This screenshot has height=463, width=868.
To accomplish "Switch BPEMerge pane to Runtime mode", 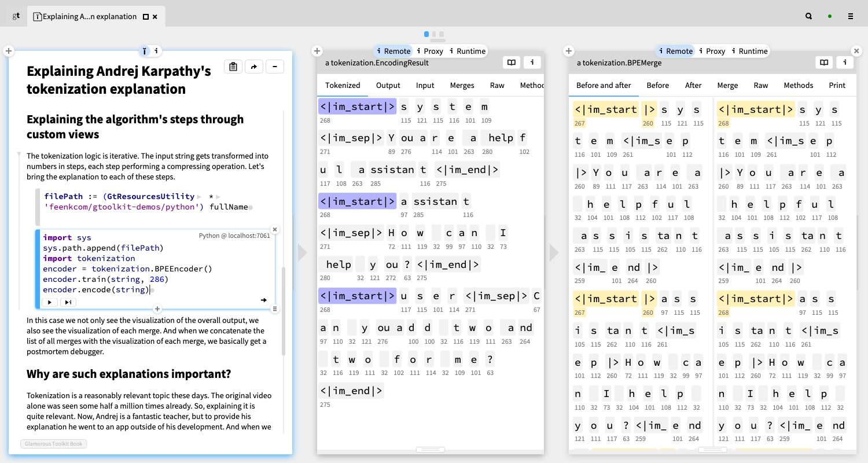I will [749, 51].
